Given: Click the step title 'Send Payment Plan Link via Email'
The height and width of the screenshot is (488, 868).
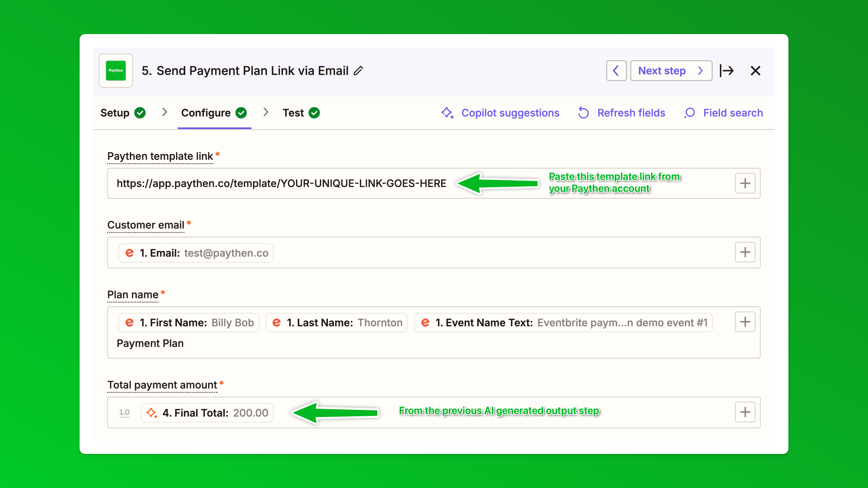Looking at the screenshot, I should coord(252,70).
